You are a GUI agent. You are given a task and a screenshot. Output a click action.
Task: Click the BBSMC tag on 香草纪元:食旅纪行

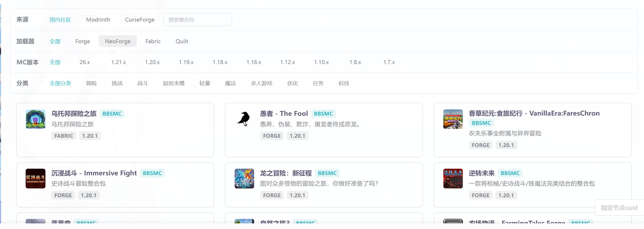point(481,123)
